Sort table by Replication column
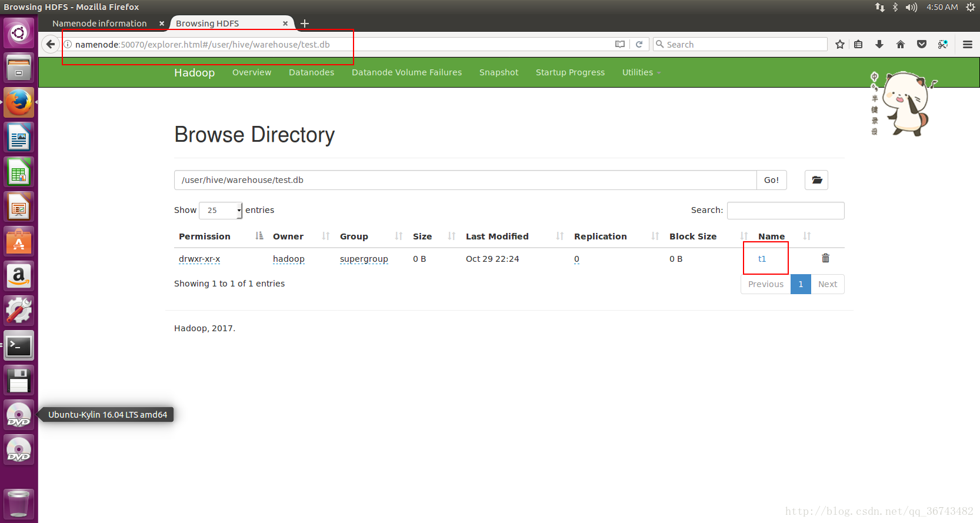 [x=616, y=236]
